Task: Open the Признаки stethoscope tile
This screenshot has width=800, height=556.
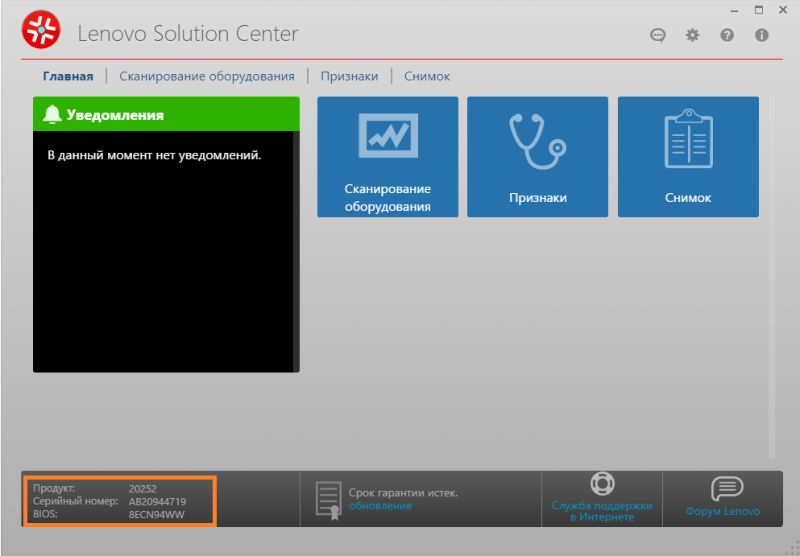Action: pyautogui.click(x=537, y=156)
